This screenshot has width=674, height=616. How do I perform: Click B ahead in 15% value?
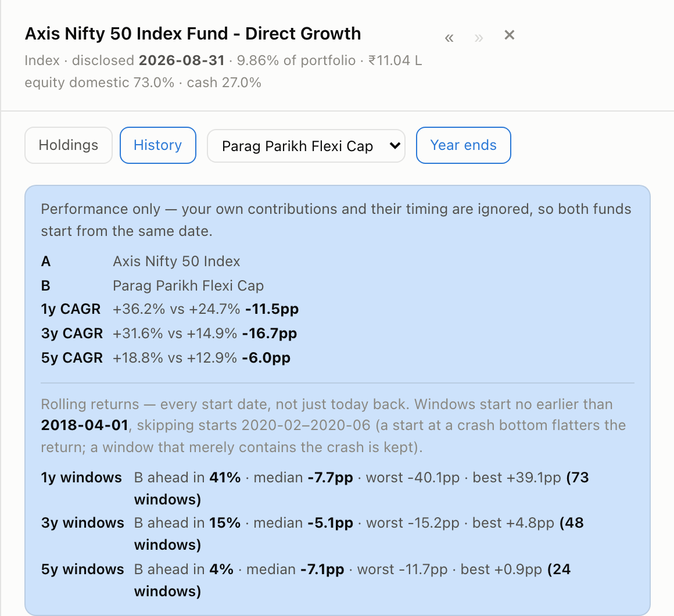(x=225, y=522)
